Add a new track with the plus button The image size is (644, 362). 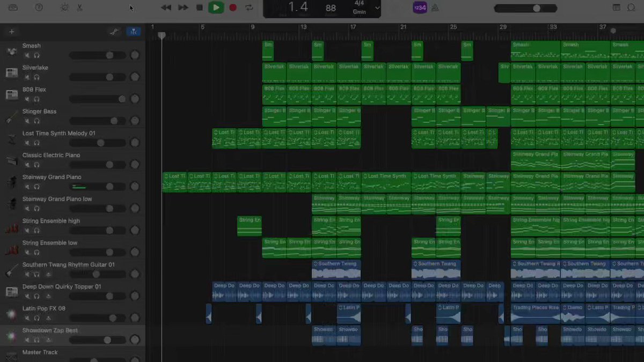[x=11, y=31]
